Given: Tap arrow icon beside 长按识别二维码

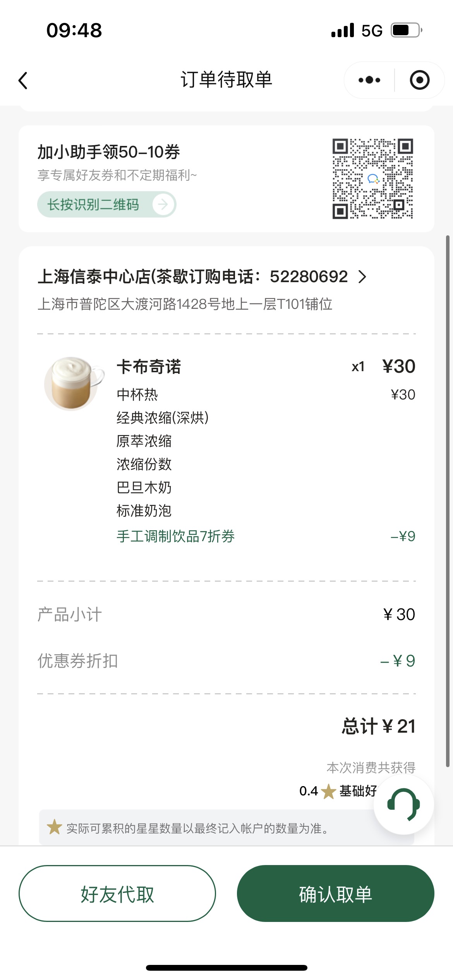Looking at the screenshot, I should pyautogui.click(x=163, y=204).
